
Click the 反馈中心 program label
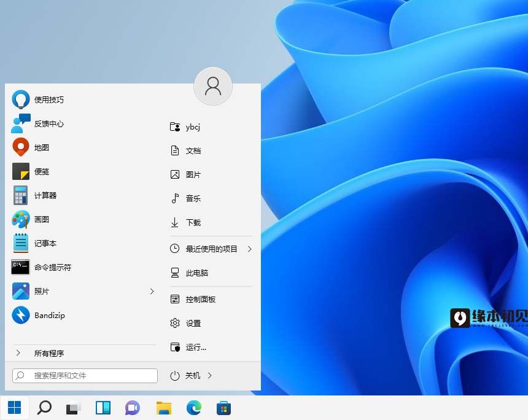(49, 123)
